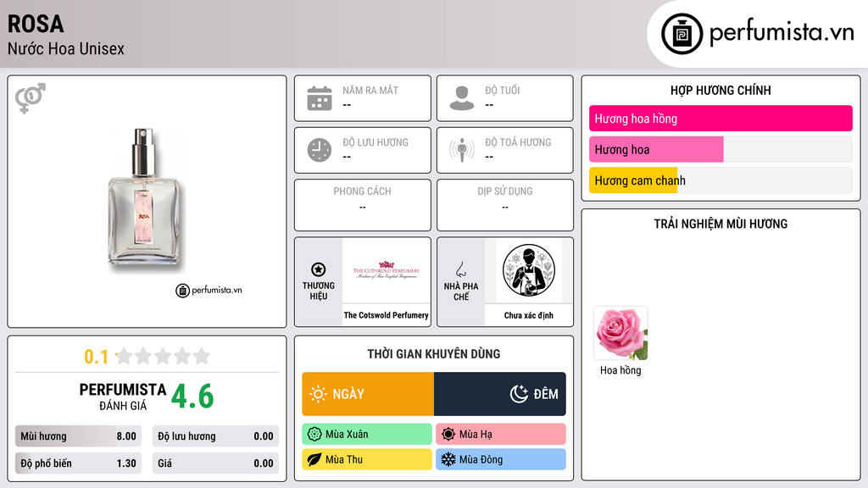Click the Độ toả hương label
868x488 pixels.
click(x=518, y=142)
